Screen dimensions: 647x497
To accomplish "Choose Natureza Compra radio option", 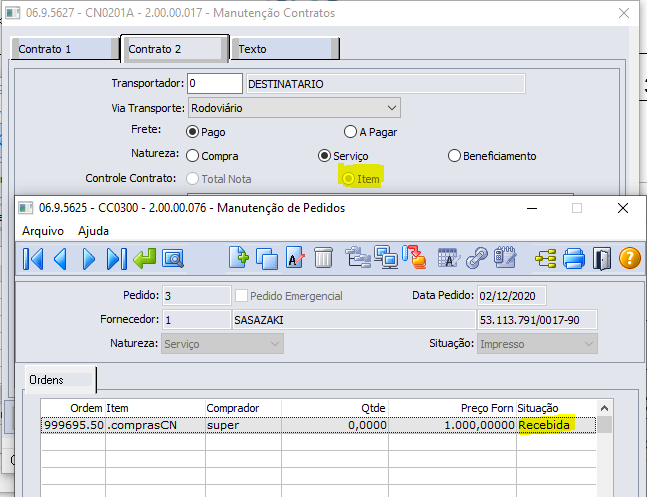I will [x=192, y=156].
